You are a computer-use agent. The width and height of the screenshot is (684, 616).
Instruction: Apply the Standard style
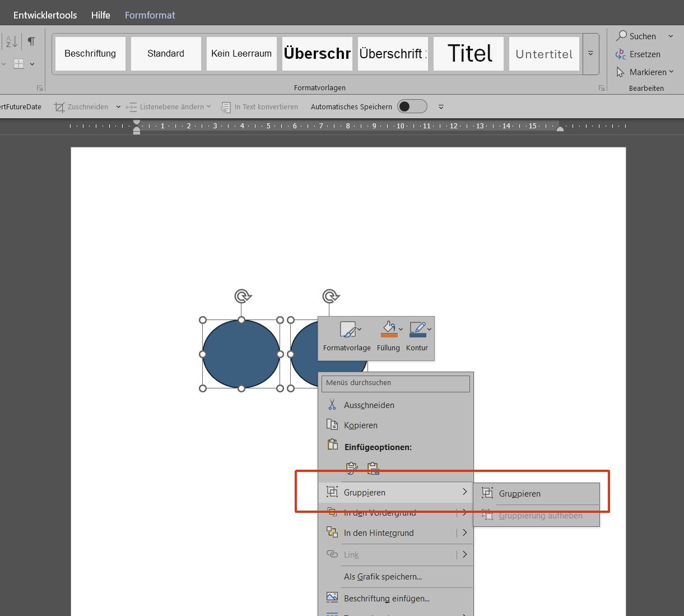point(166,54)
